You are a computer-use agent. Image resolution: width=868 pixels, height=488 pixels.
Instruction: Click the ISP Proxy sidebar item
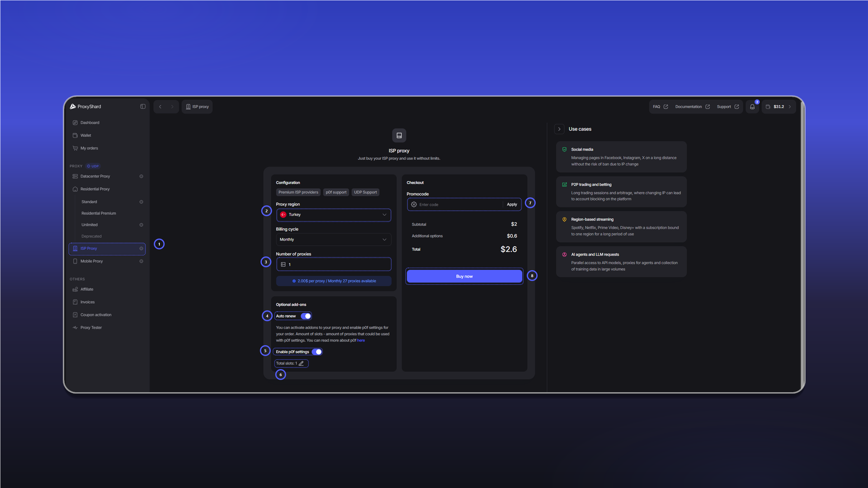pyautogui.click(x=107, y=249)
